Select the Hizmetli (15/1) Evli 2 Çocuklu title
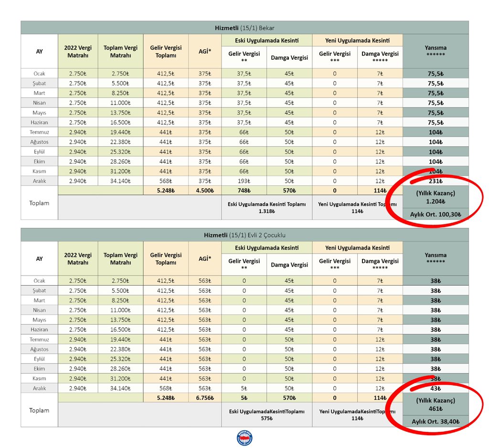The image size is (489, 448). click(244, 235)
